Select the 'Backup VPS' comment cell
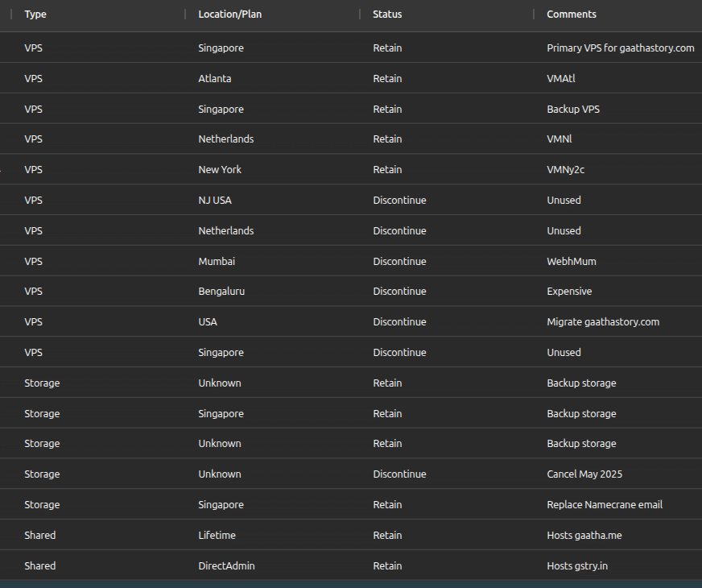The height and width of the screenshot is (588, 702). 573,110
